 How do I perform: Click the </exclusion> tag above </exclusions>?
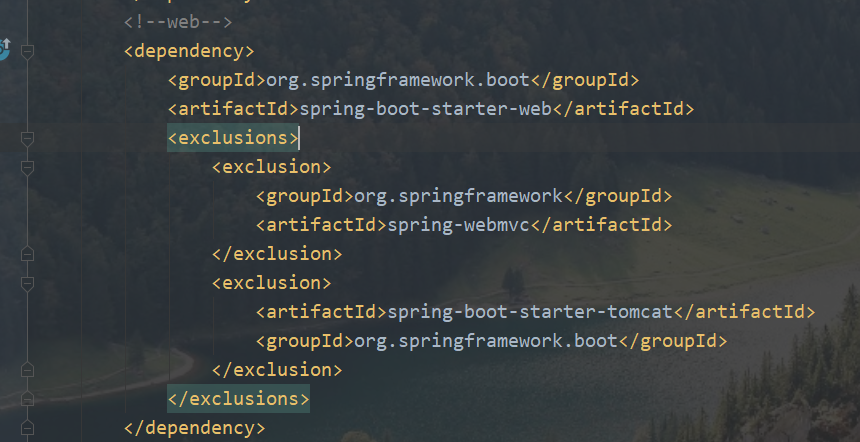(x=277, y=370)
